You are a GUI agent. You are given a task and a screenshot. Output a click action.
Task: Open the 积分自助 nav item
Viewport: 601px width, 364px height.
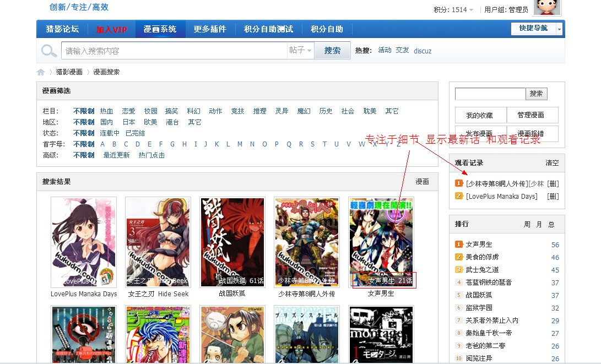click(x=327, y=29)
